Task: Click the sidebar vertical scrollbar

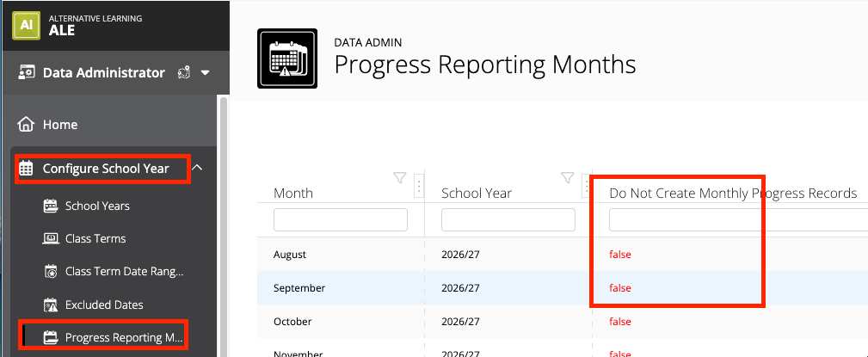Action: point(224,227)
